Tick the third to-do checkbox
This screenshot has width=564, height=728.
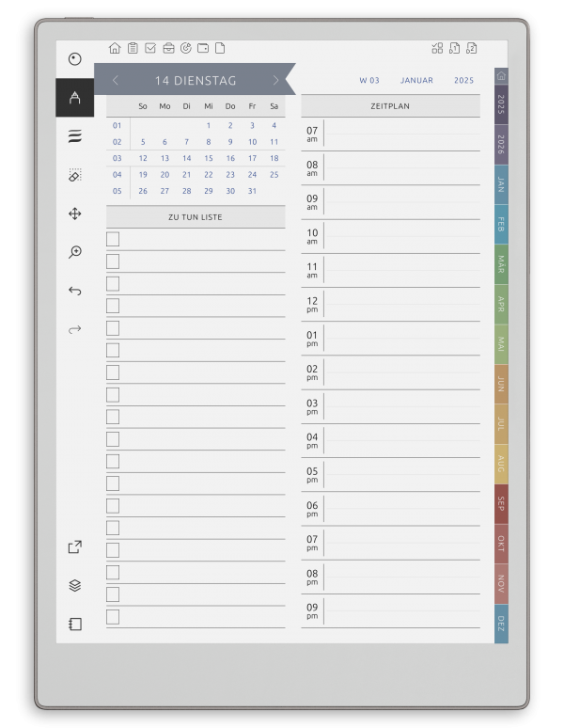pyautogui.click(x=113, y=284)
